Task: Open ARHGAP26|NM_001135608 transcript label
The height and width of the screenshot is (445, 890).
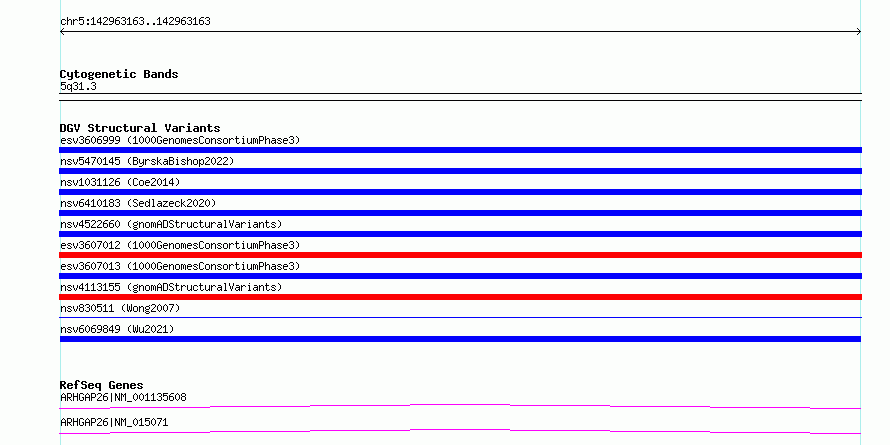Action: [123, 397]
